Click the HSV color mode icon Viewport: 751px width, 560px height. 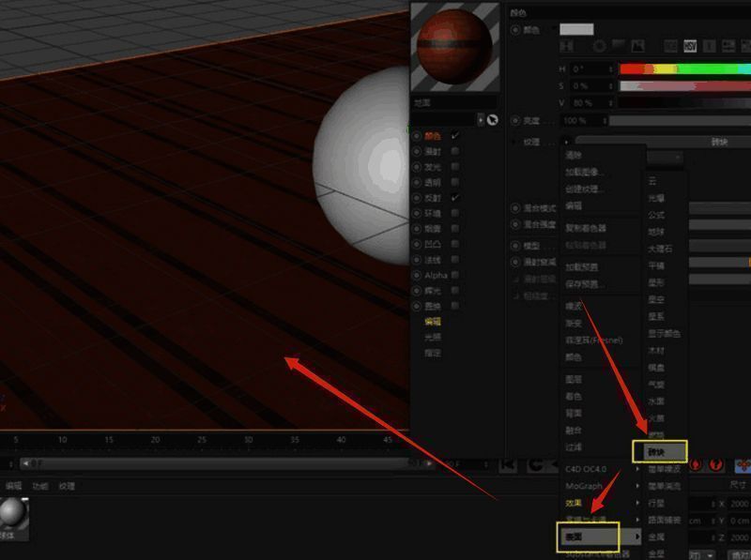point(691,45)
